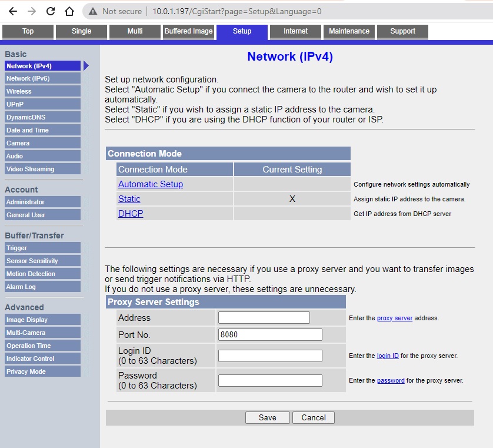The image size is (493, 448).
Task: Open the Top tab
Action: (x=28, y=31)
